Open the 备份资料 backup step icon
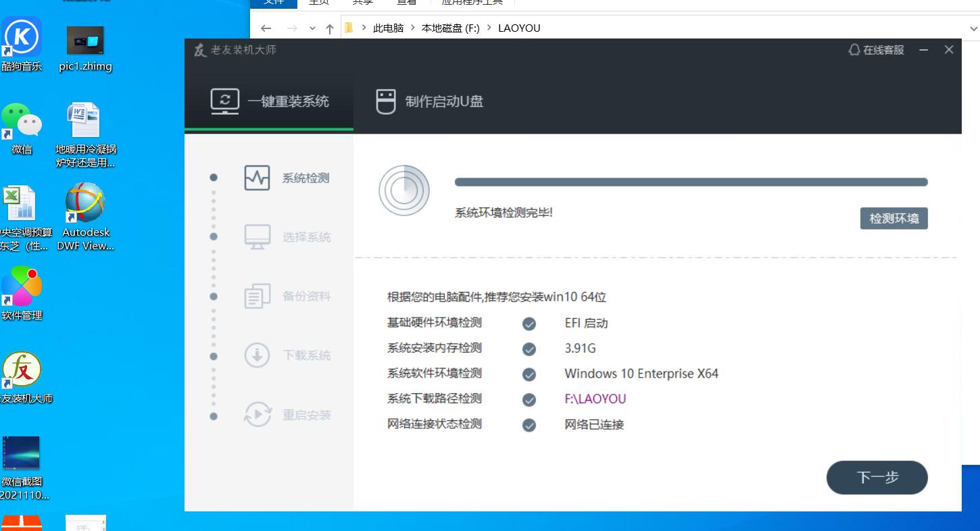Screen dimensions: 980x531 (x=257, y=295)
